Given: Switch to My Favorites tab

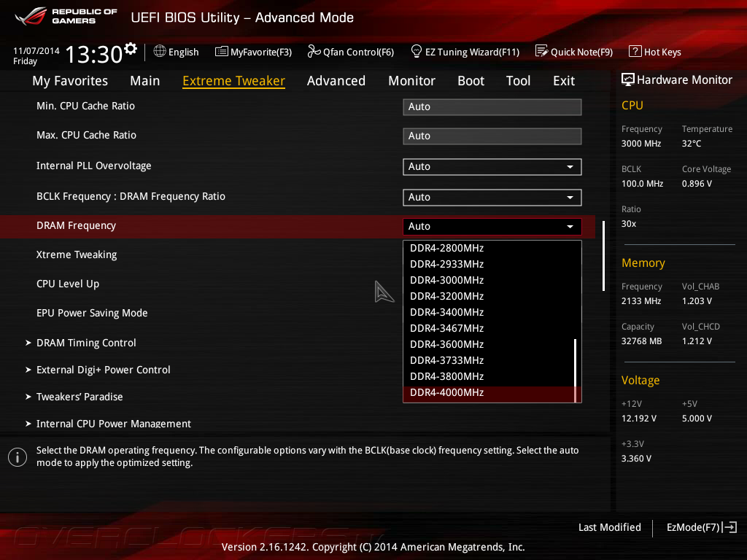Looking at the screenshot, I should 70,81.
